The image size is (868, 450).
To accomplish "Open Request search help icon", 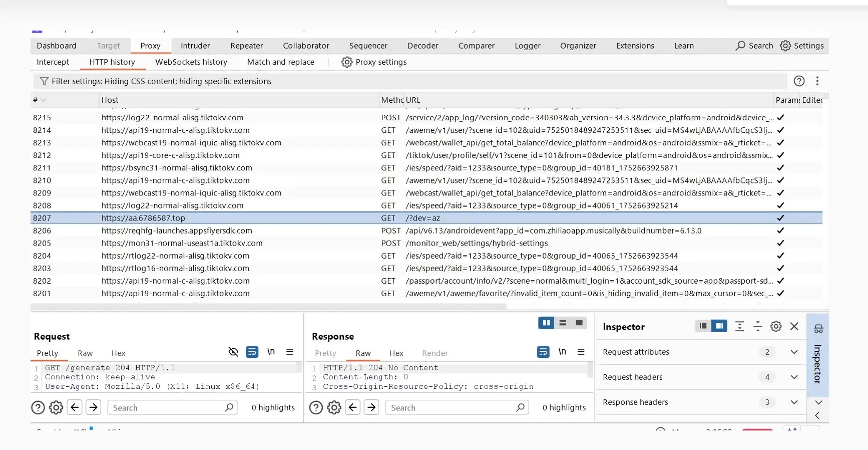I will [38, 407].
